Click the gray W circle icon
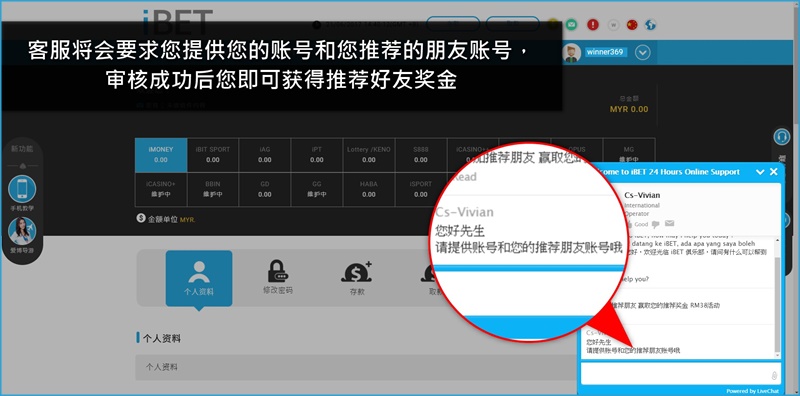800x396 pixels. click(613, 24)
